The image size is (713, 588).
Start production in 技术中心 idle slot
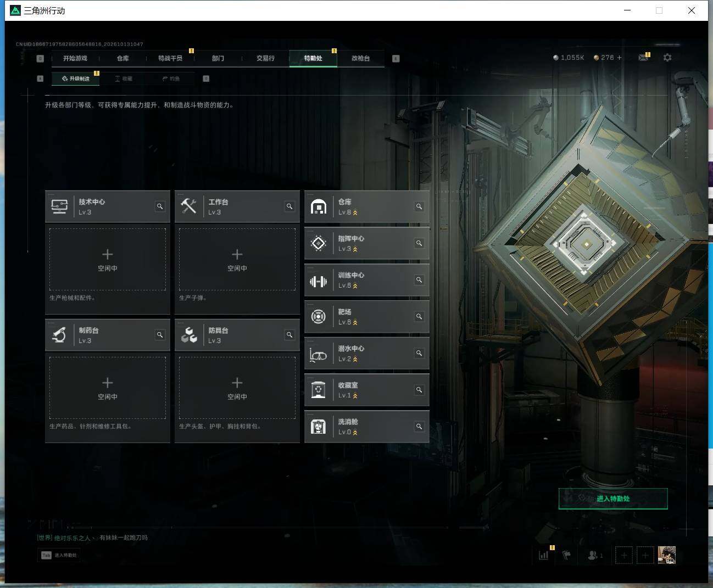pyautogui.click(x=108, y=259)
